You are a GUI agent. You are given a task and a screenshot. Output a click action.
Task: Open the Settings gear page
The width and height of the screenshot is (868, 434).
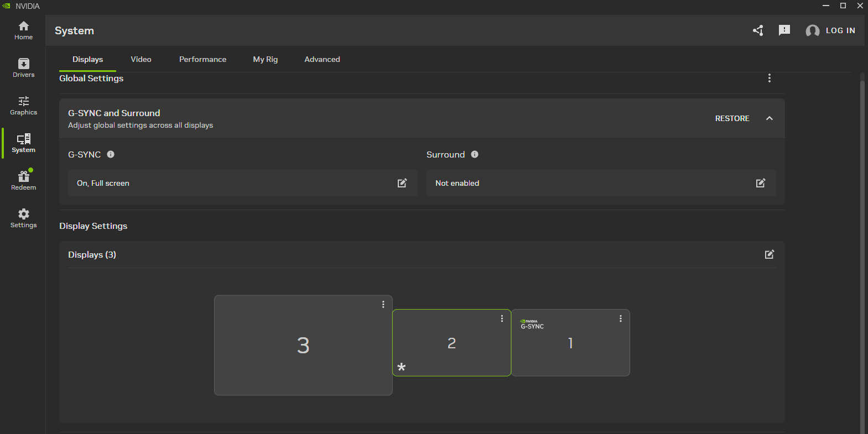click(23, 218)
